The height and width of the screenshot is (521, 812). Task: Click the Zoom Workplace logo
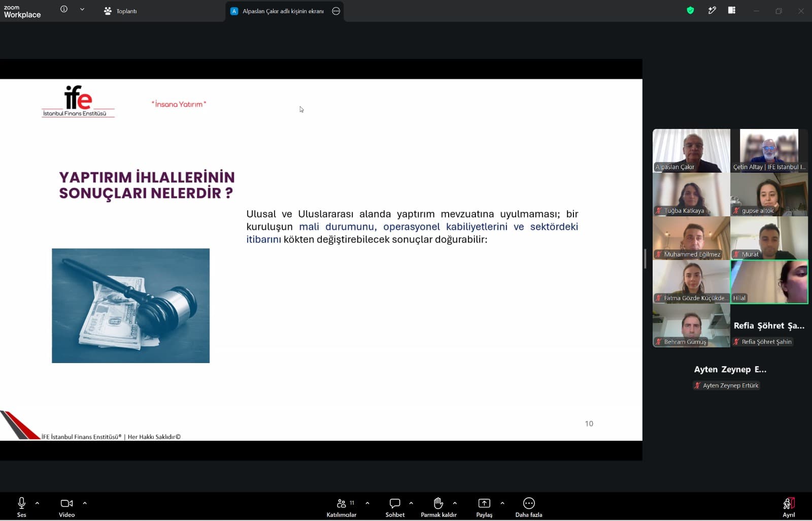coord(22,11)
